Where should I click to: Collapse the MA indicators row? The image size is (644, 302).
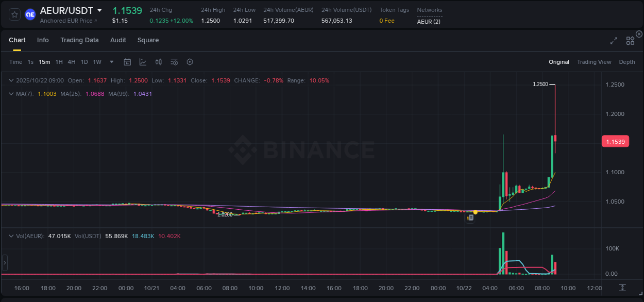(11, 94)
